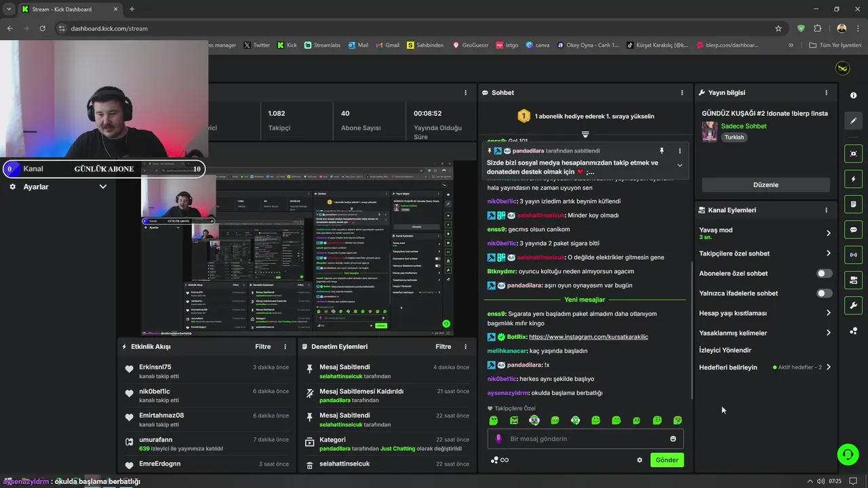Open Yayın bilgisi panel three-dot menu
Viewport: 868px width, 488px height.
(826, 93)
